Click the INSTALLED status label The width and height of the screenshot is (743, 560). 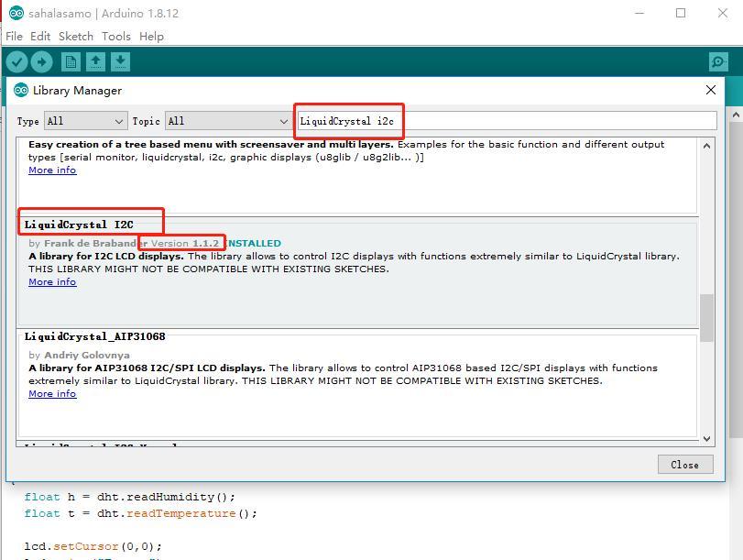click(253, 243)
